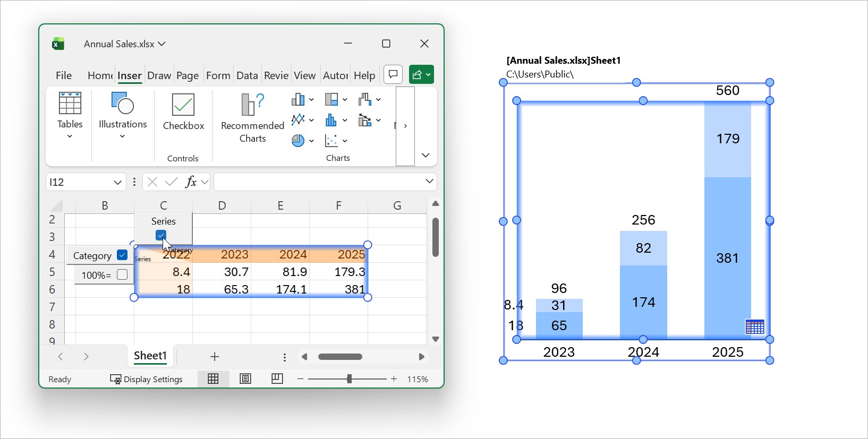Click the pie chart icon
Image resolution: width=868 pixels, height=439 pixels.
point(298,141)
